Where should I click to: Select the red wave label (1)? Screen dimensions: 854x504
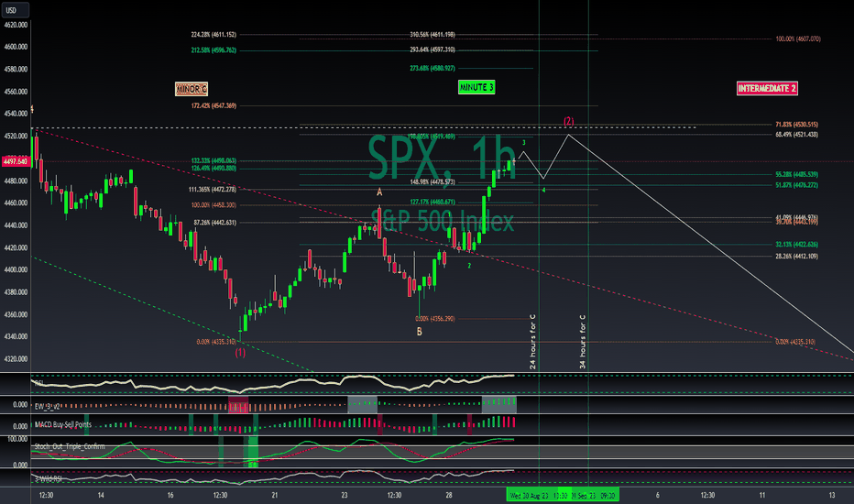click(x=240, y=353)
